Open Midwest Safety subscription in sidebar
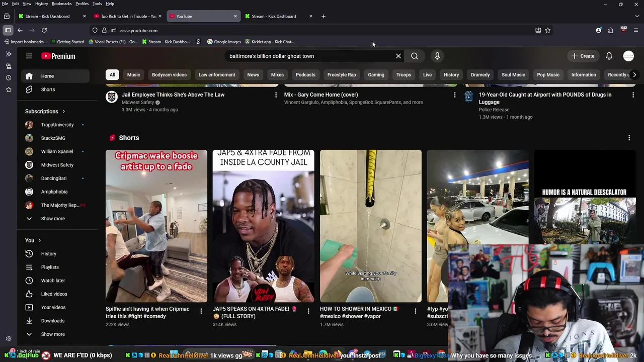Image resolution: width=644 pixels, height=362 pixels. (55, 165)
